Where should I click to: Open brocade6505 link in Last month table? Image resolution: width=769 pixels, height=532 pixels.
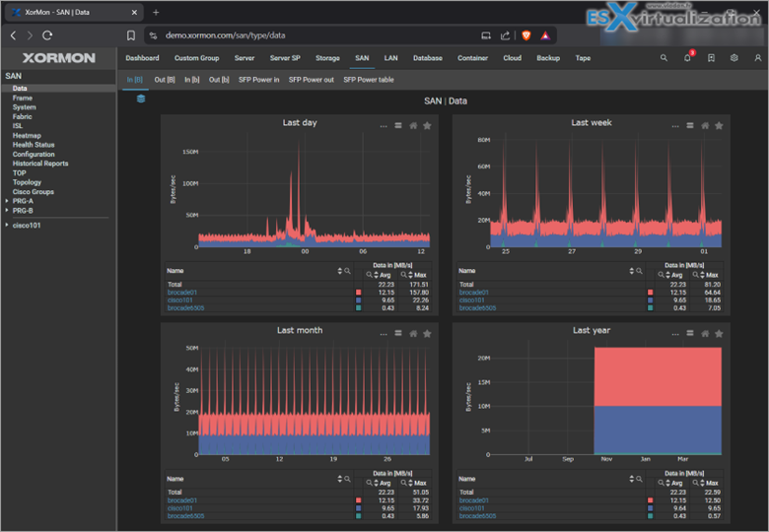coord(186,516)
